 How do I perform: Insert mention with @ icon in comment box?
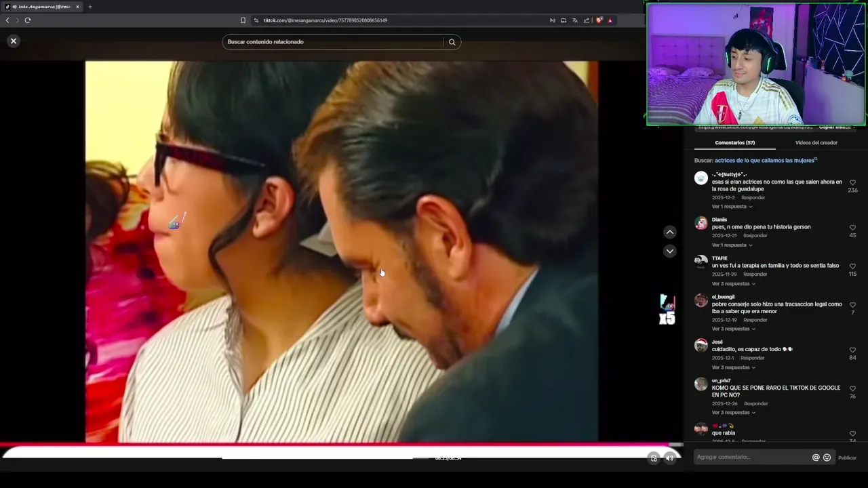pyautogui.click(x=816, y=457)
